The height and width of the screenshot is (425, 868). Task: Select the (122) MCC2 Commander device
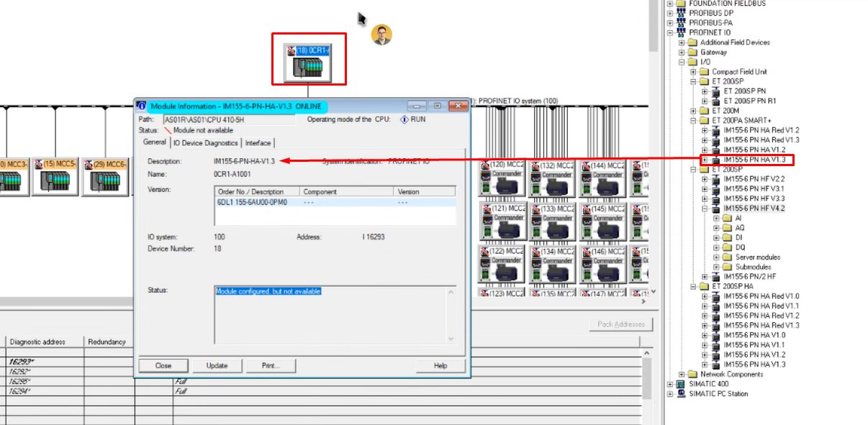pyautogui.click(x=502, y=265)
